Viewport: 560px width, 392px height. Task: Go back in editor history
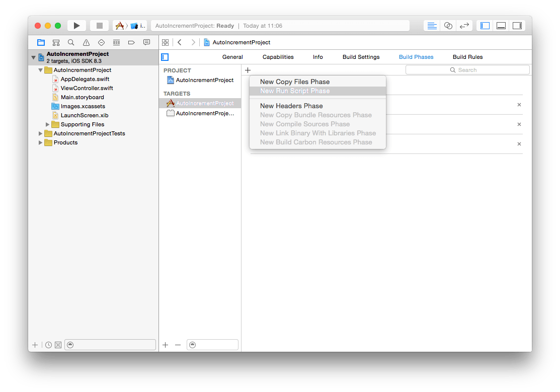point(180,43)
